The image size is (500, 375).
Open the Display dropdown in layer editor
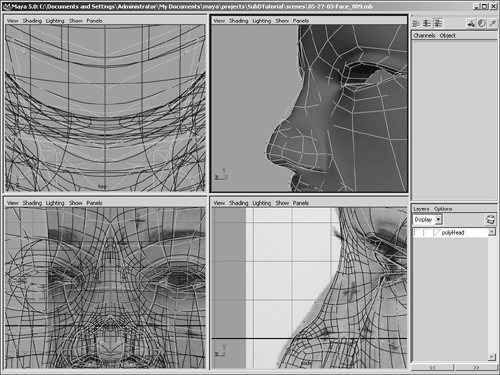[427, 220]
